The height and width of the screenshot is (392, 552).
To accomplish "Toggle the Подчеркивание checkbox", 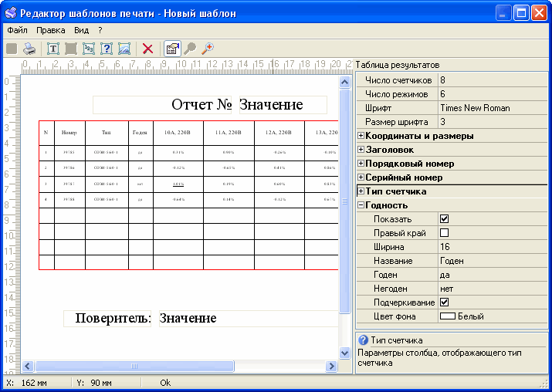I will tap(444, 302).
